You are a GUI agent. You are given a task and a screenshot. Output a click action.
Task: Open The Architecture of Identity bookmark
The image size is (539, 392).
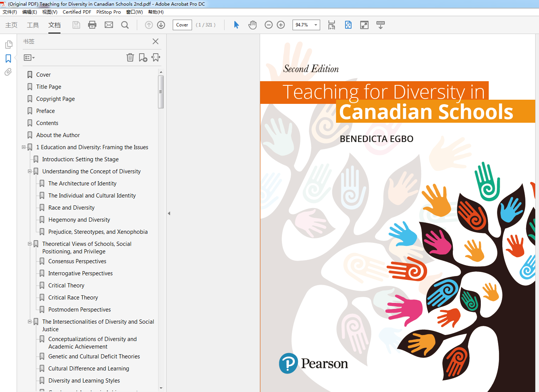point(82,184)
